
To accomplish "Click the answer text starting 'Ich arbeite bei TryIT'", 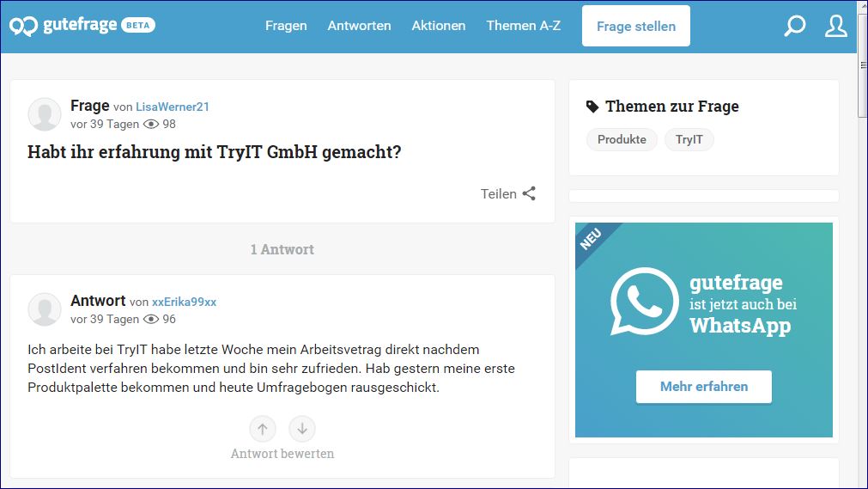I will click(x=271, y=369).
